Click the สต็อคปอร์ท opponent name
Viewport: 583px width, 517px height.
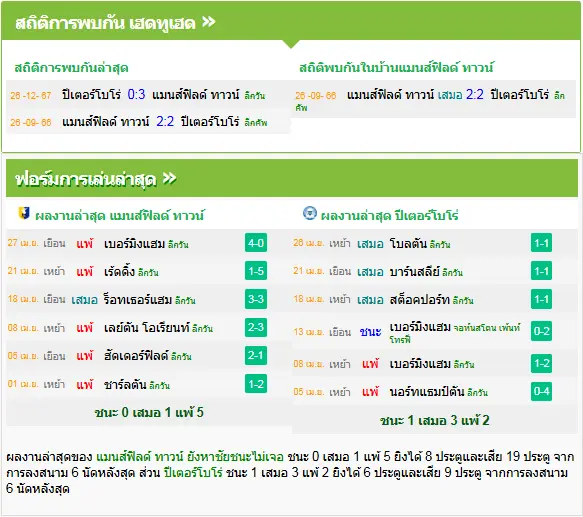coord(419,299)
